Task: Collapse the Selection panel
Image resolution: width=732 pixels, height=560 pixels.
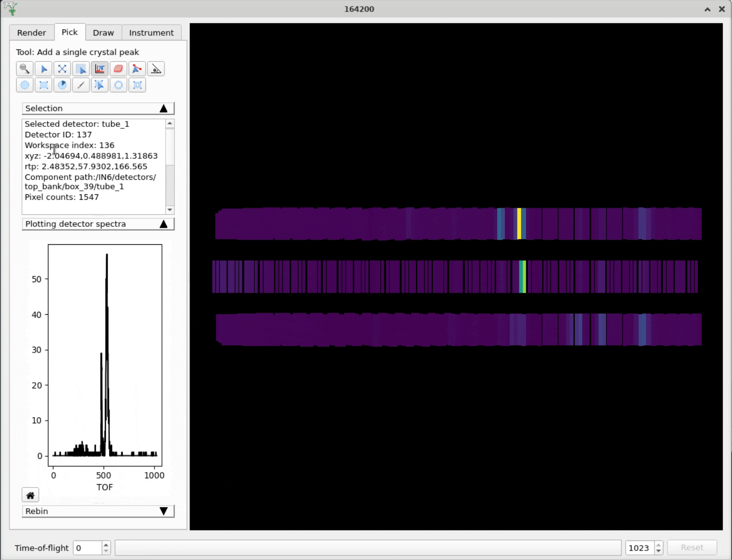Action: [x=163, y=108]
